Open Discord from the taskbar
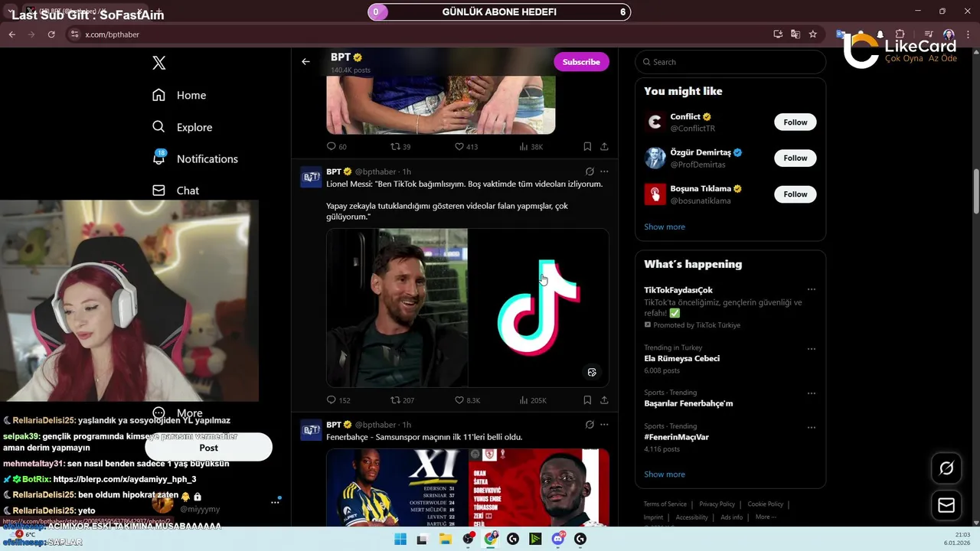The height and width of the screenshot is (551, 980). coord(558,539)
